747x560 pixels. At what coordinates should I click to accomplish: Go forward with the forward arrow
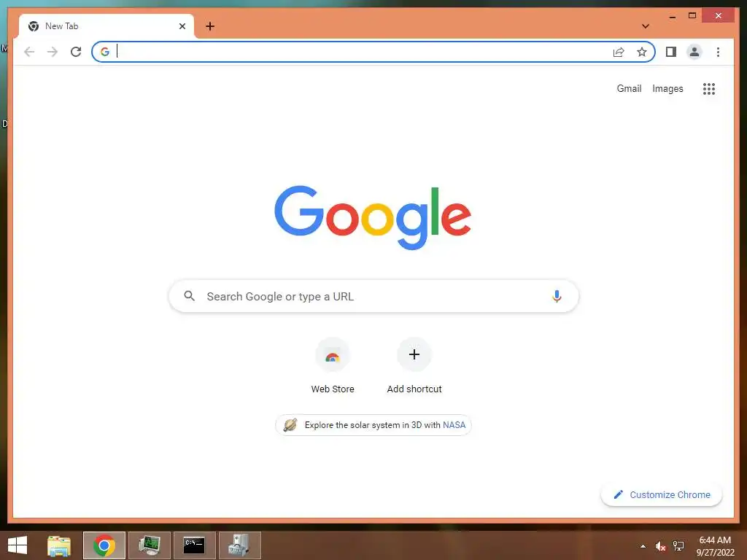click(x=53, y=52)
